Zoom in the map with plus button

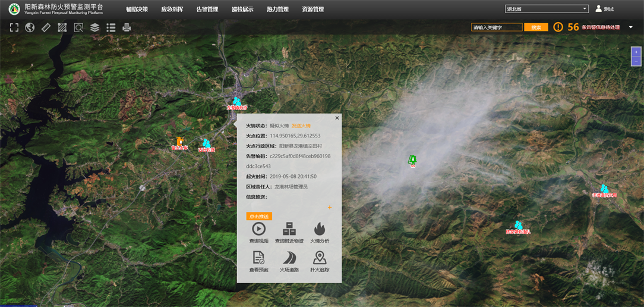coord(636,52)
